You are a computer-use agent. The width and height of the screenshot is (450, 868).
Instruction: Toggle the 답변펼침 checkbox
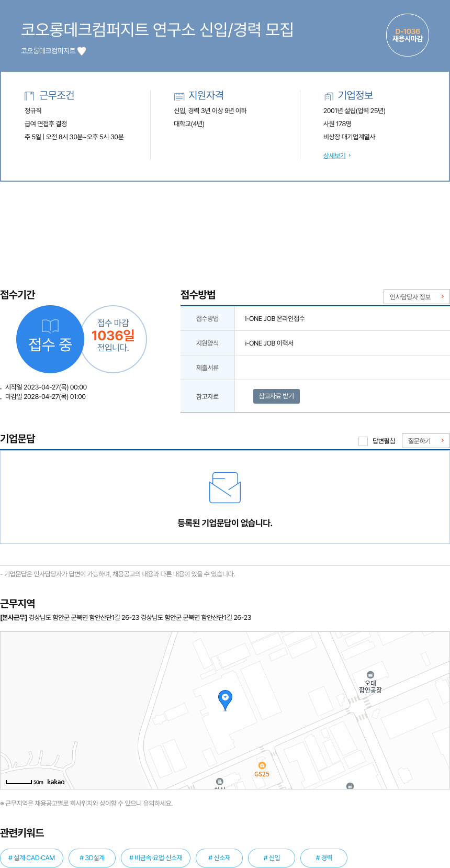tap(363, 441)
